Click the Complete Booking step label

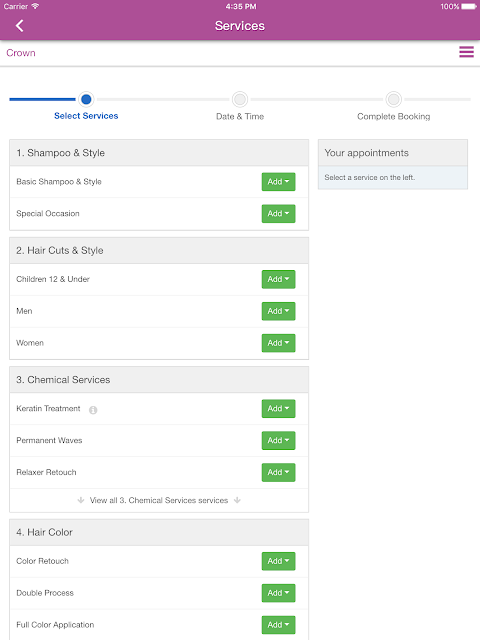coord(393,116)
